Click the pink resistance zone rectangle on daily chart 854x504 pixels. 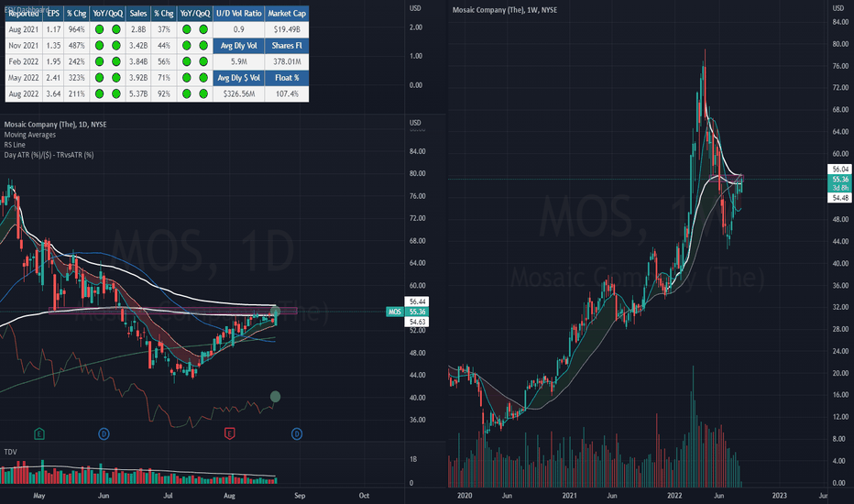coord(173,312)
